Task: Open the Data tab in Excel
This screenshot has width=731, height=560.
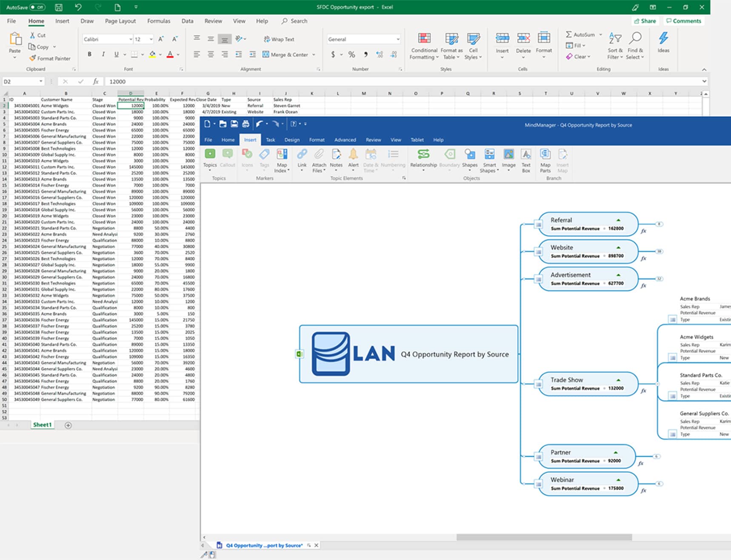Action: point(187,21)
